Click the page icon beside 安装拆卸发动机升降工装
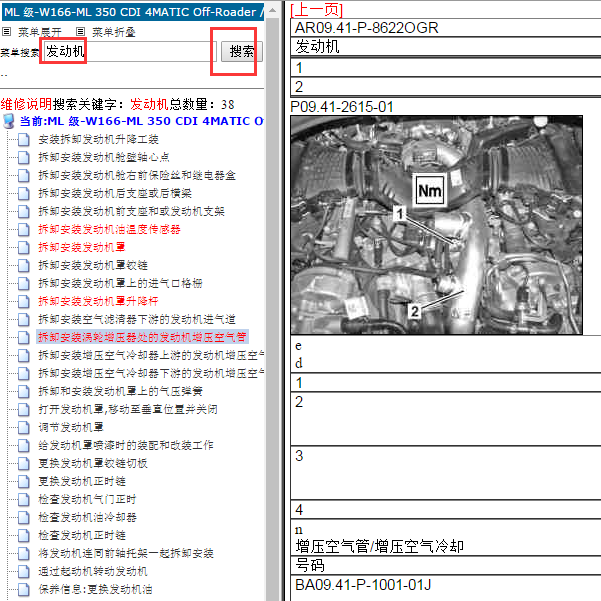 (24, 139)
